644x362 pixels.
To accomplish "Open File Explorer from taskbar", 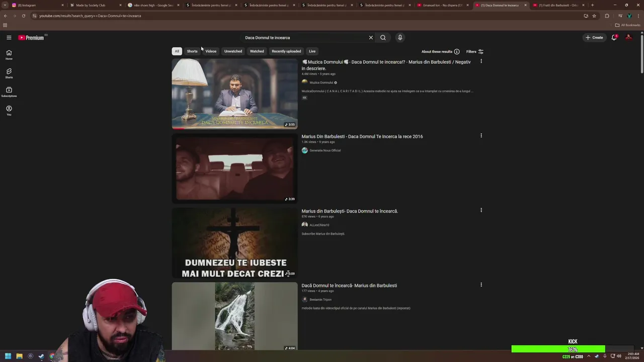I will tap(19, 356).
